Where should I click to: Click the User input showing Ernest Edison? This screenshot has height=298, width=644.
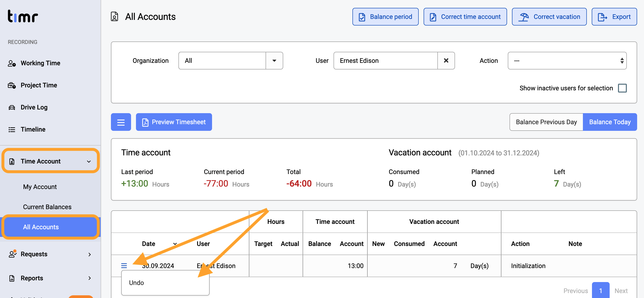click(386, 61)
